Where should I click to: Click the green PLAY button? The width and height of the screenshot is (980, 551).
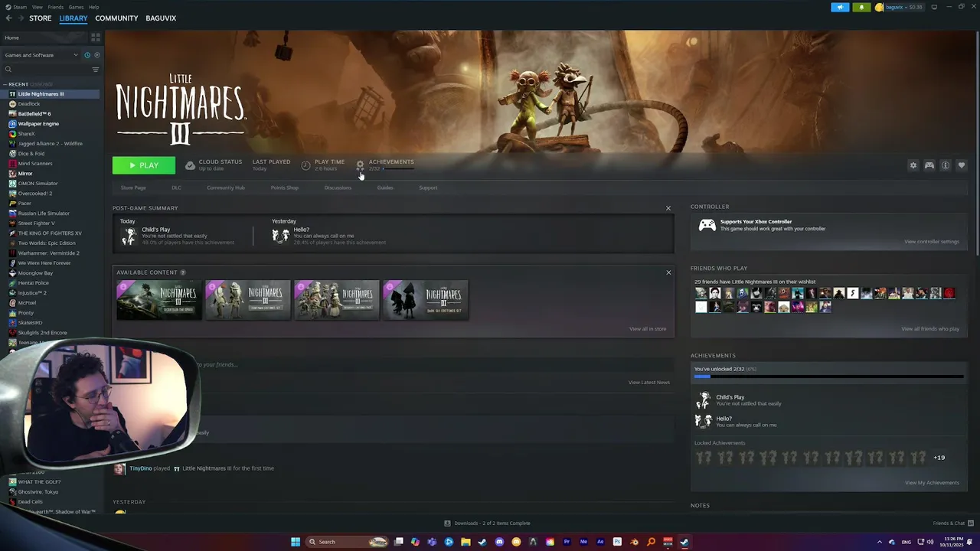144,165
